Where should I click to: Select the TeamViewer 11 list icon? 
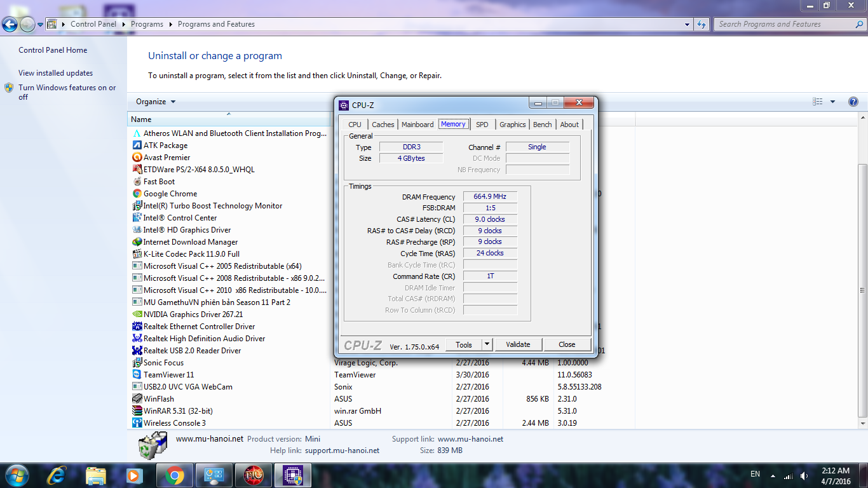tap(137, 375)
